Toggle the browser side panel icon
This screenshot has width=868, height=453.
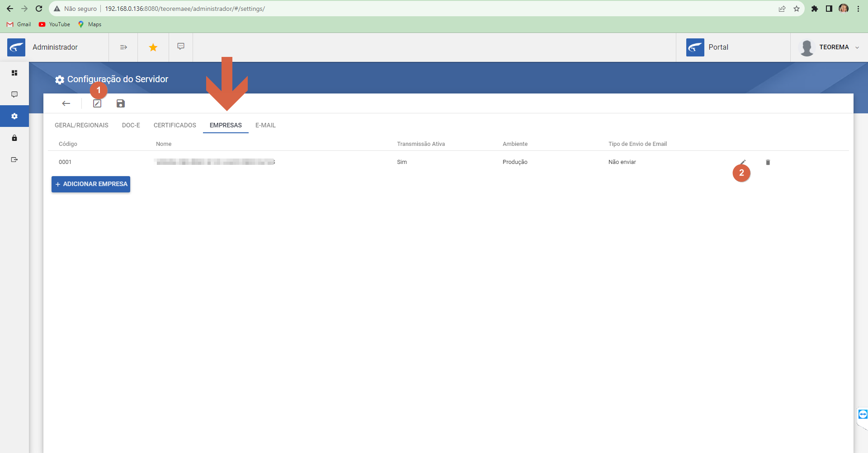829,9
